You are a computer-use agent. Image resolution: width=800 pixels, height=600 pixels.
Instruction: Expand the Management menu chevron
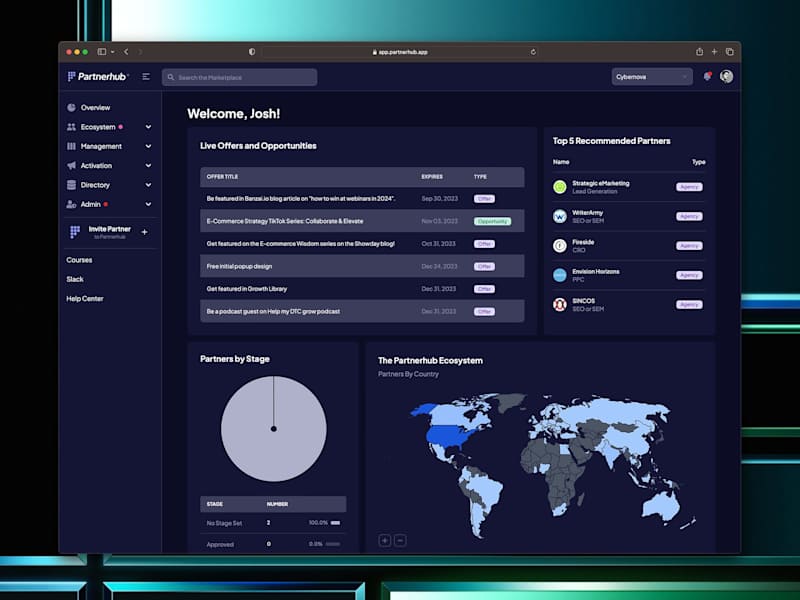(x=148, y=146)
